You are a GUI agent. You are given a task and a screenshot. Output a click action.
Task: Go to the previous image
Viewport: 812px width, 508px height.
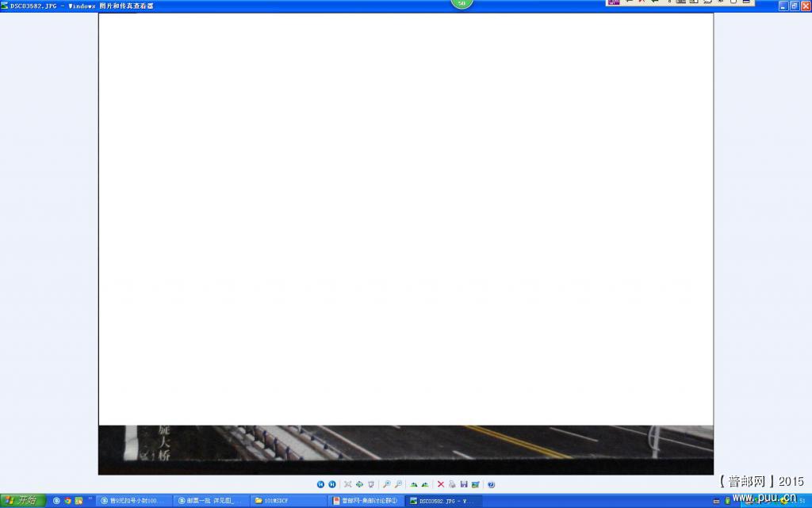click(320, 484)
